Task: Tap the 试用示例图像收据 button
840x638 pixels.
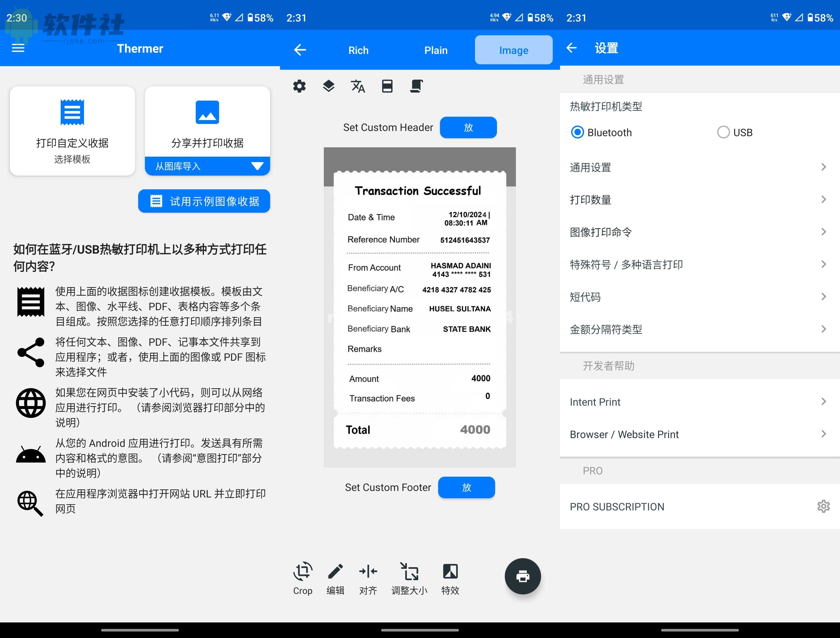Action: (x=204, y=201)
